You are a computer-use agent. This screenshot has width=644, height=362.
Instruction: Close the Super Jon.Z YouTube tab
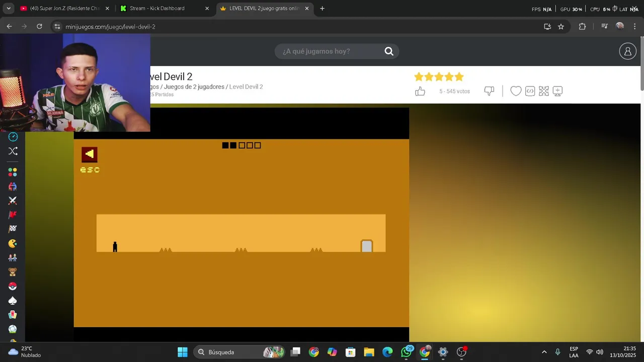107,9
